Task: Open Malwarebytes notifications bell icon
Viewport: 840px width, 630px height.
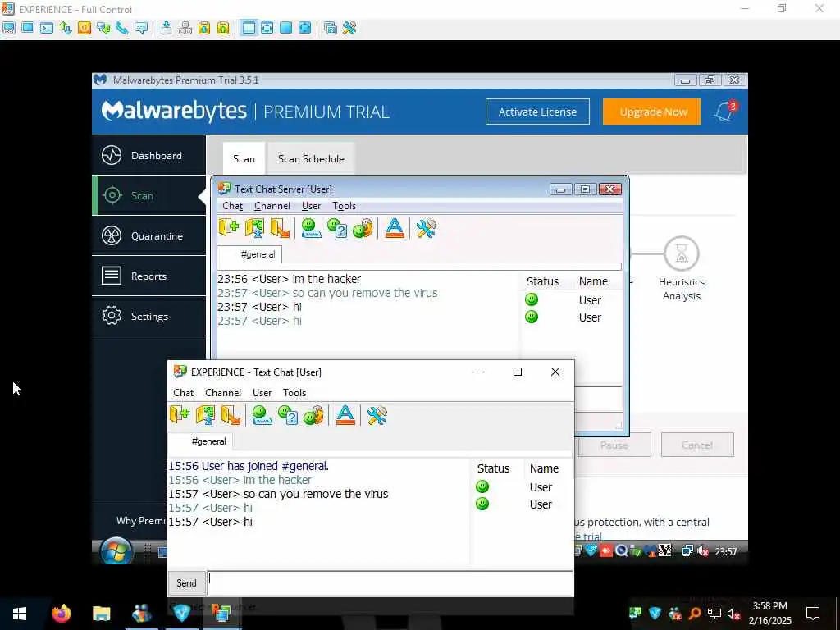Action: 724,112
